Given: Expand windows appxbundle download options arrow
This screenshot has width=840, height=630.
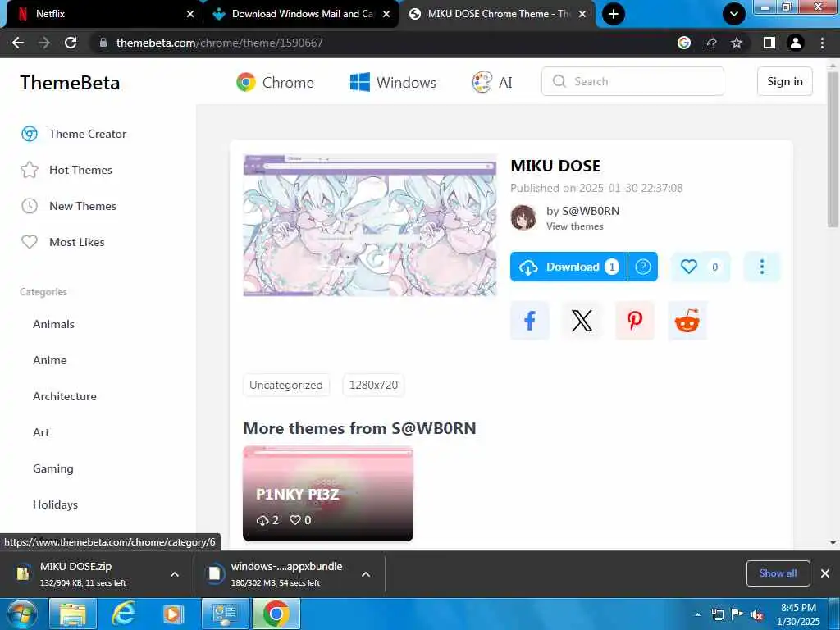Looking at the screenshot, I should 366,574.
